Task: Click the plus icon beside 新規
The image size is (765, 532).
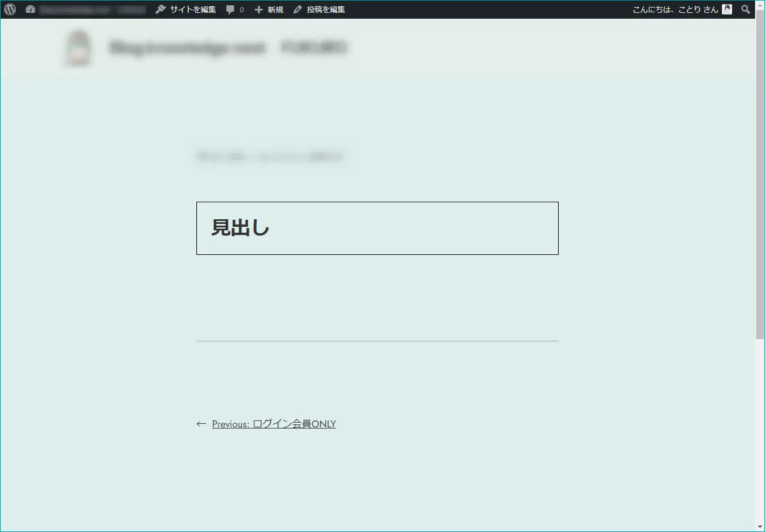Action: (259, 9)
